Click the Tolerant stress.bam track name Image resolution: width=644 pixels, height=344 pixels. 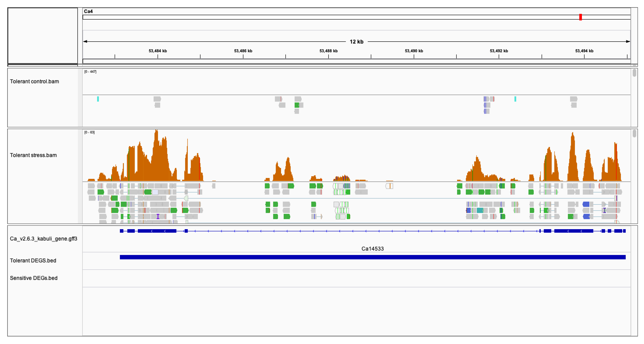33,155
